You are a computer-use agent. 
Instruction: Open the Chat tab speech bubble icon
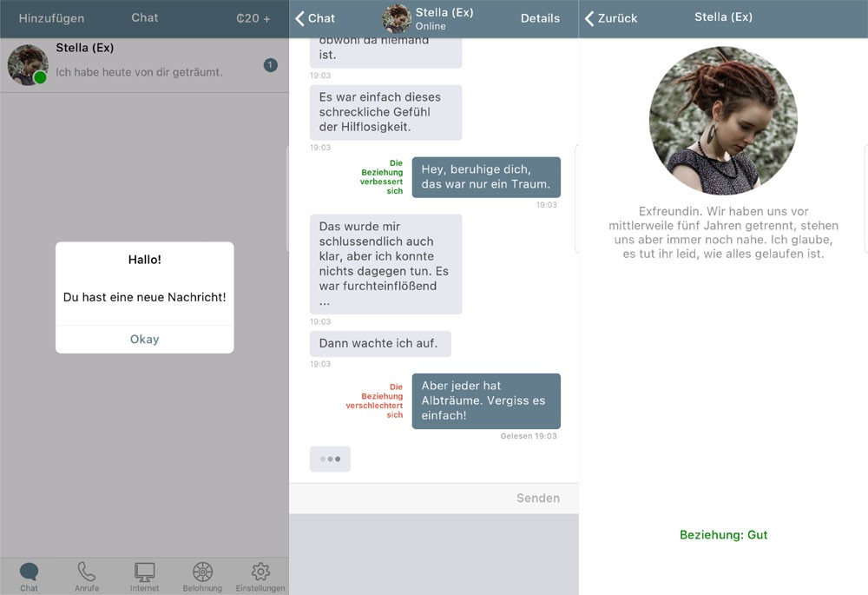click(29, 572)
